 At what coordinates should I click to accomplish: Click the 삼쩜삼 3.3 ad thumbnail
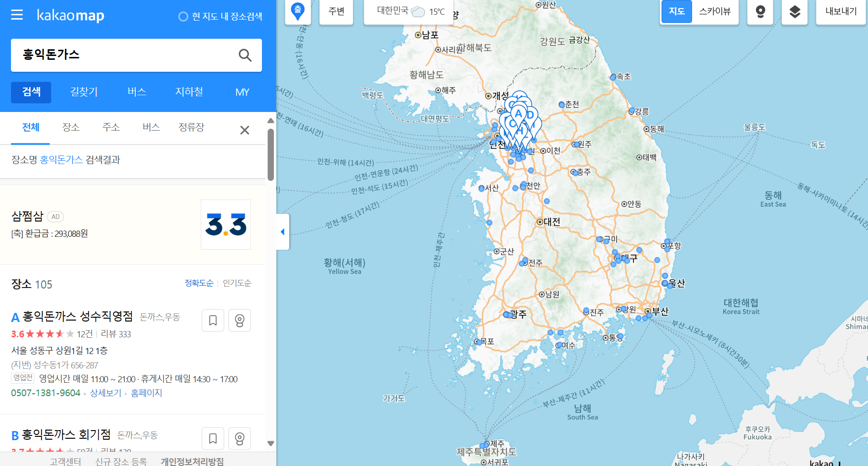click(226, 225)
